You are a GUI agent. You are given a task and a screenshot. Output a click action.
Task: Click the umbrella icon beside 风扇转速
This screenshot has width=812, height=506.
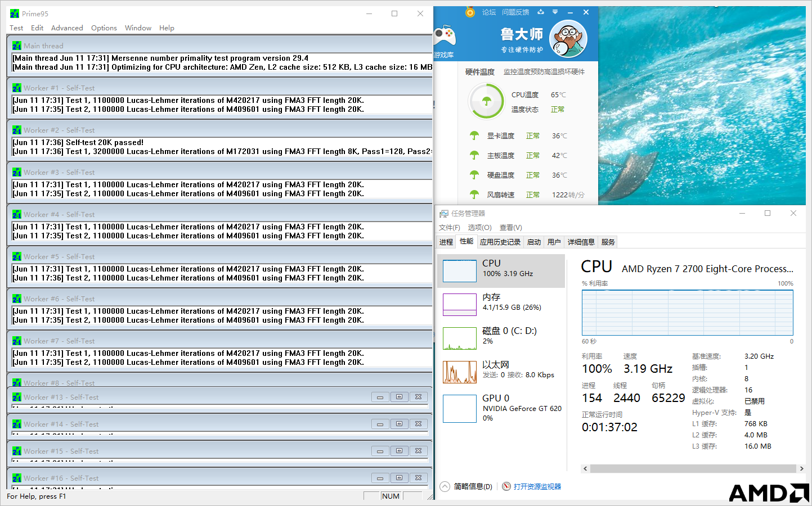coord(474,195)
